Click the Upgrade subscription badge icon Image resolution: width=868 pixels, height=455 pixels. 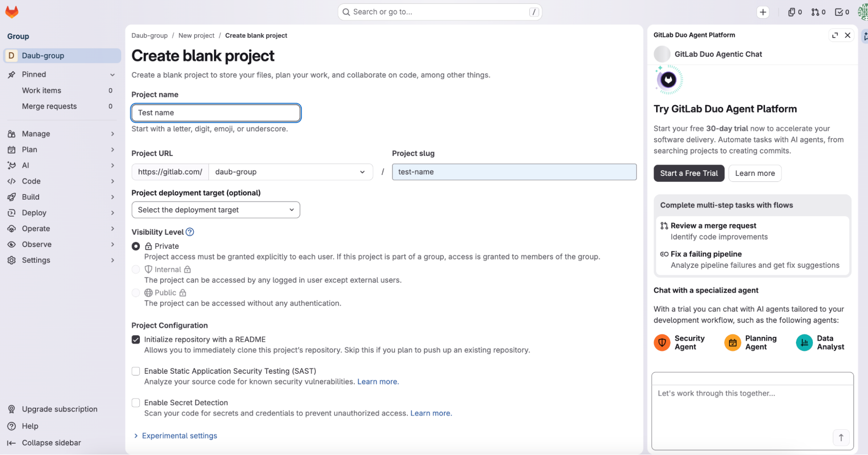point(12,409)
